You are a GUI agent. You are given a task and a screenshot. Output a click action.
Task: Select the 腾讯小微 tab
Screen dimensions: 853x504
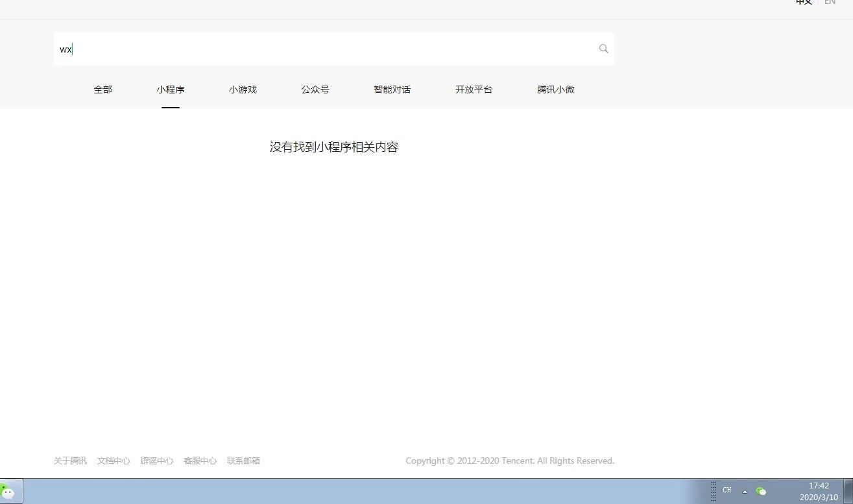click(x=556, y=90)
